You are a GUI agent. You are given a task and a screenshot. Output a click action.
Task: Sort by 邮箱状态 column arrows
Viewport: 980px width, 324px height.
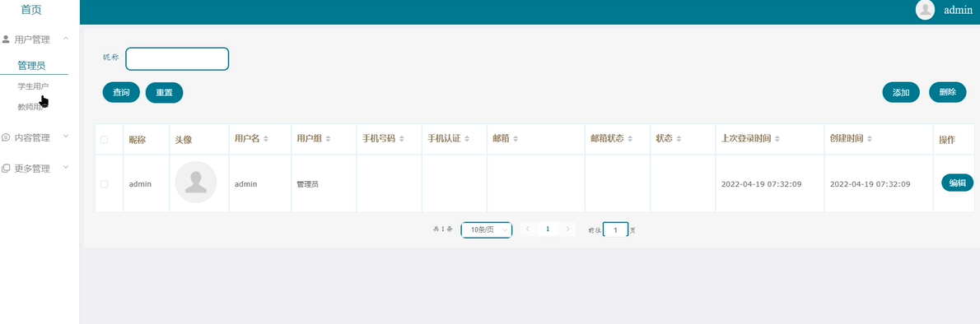[630, 139]
